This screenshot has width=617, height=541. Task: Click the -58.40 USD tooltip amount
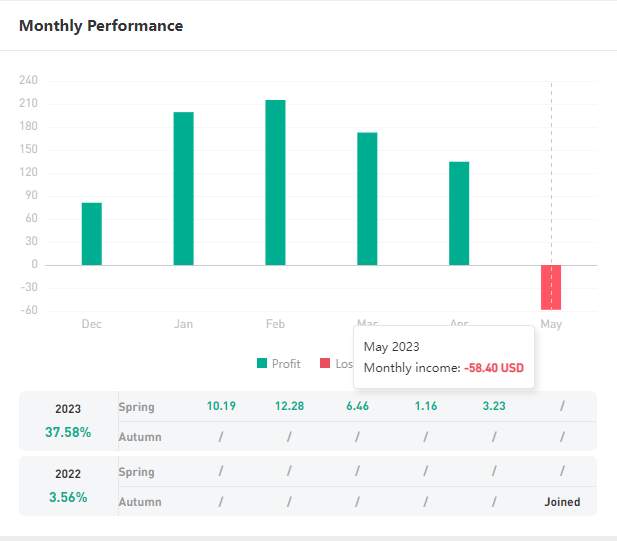click(x=493, y=368)
